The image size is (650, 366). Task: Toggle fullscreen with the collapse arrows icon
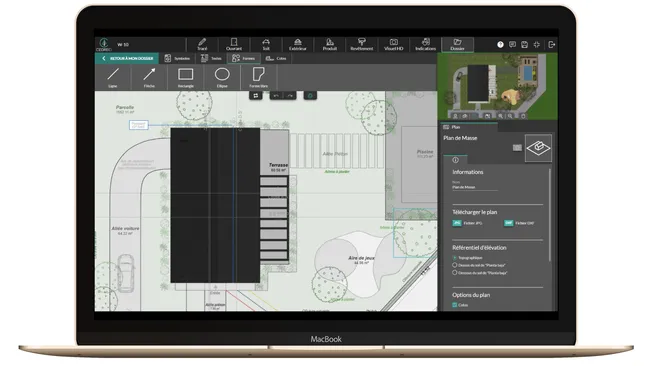(537, 44)
